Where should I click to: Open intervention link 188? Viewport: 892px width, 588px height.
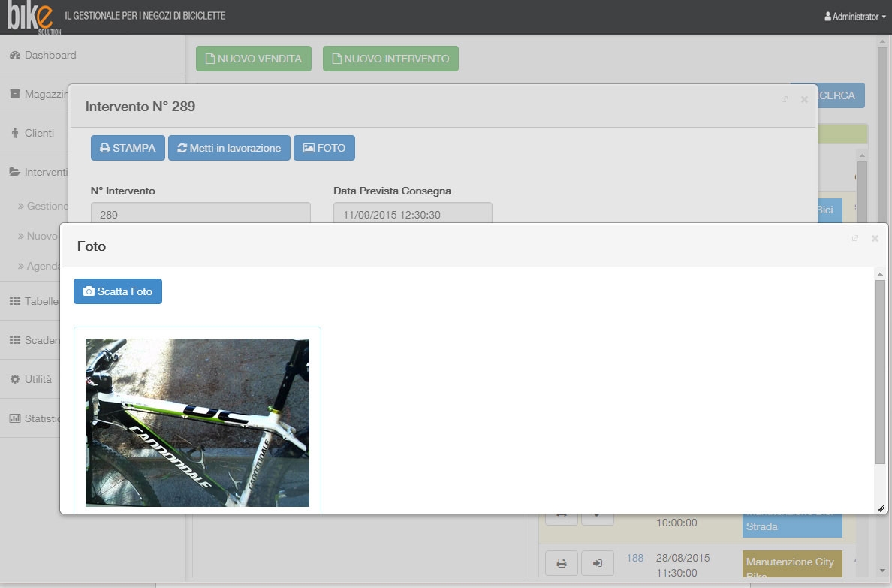(635, 558)
